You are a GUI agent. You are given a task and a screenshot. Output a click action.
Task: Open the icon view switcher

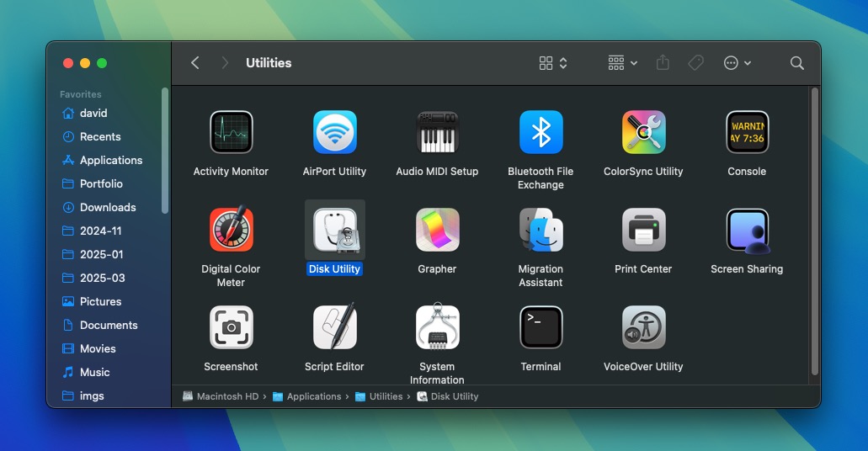tap(553, 63)
